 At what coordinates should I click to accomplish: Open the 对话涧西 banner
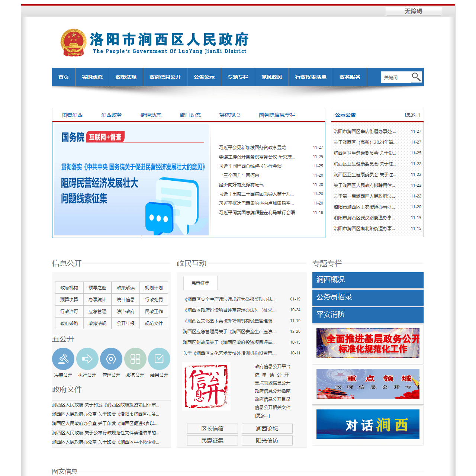368,424
